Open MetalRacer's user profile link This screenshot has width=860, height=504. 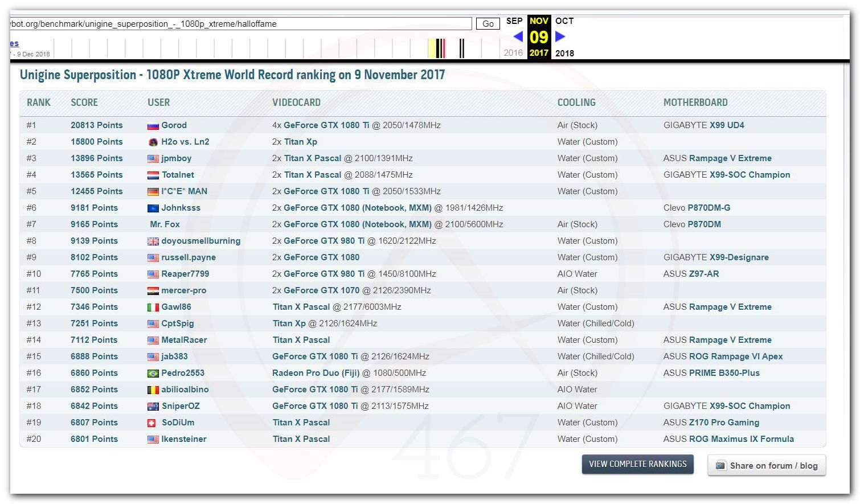[184, 340]
